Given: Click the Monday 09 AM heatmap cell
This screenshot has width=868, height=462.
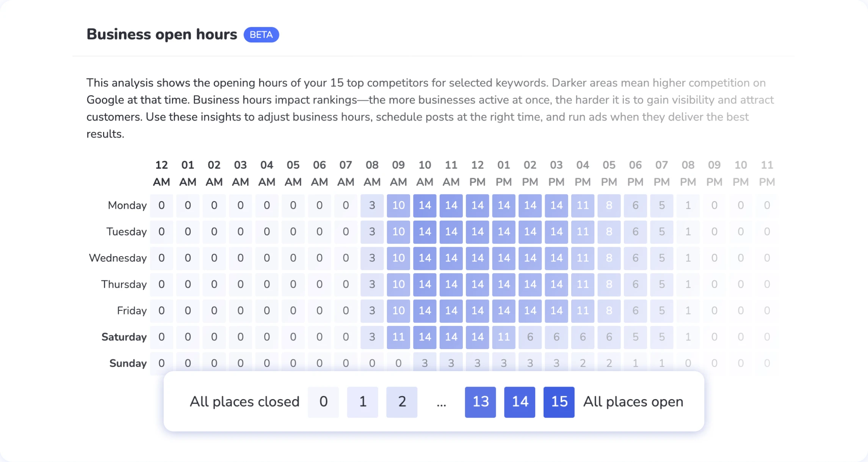Looking at the screenshot, I should [398, 205].
